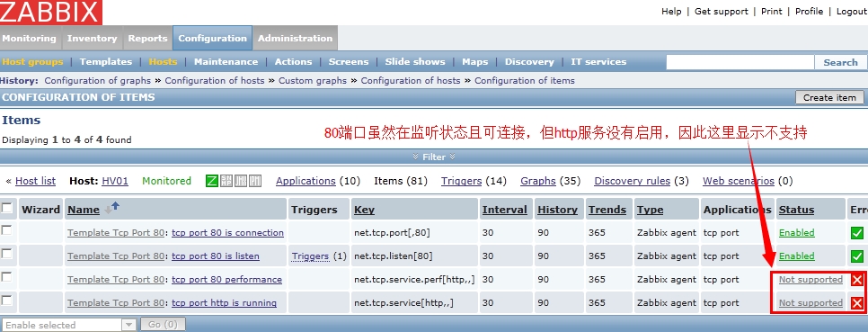Check the box for tcp port 80 performance
Viewport: 868px width, 332px height.
(x=6, y=276)
